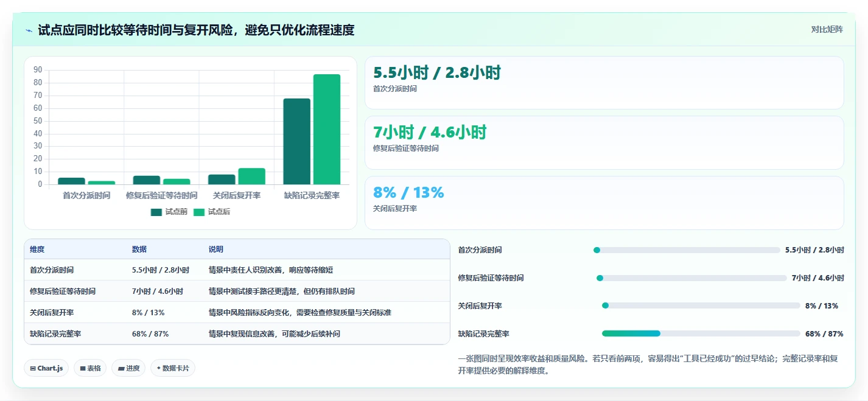Toggle the 试点后 legend swatch
Screen dimensions: 868x401
[199, 212]
